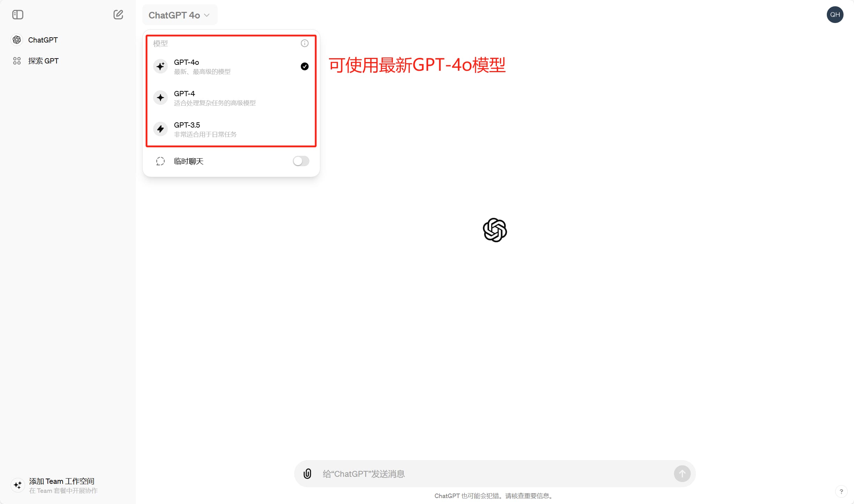This screenshot has height=504, width=854.
Task: Focus the 给“ChatGPT”发送消息 input field
Action: point(495,474)
